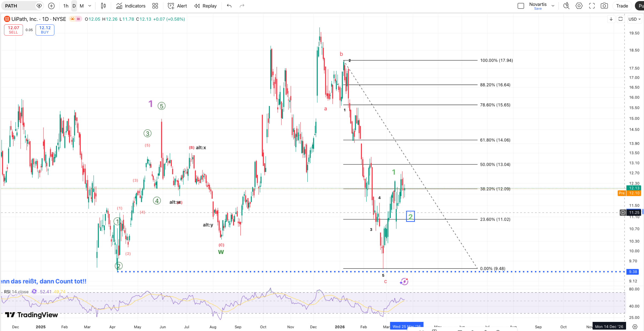Screen dimensions: 644x331
Task: Select the D daily timeframe
Action: click(x=74, y=6)
